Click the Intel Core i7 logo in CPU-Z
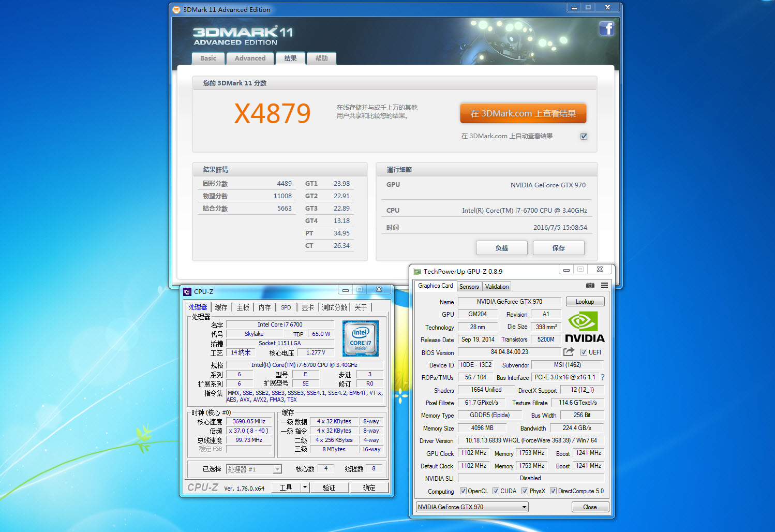 coord(361,338)
